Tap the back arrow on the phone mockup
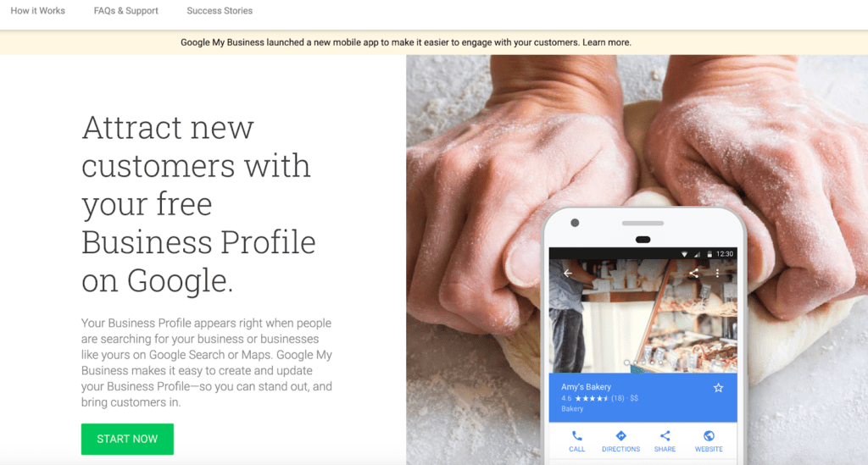This screenshot has height=465, width=868. point(568,273)
